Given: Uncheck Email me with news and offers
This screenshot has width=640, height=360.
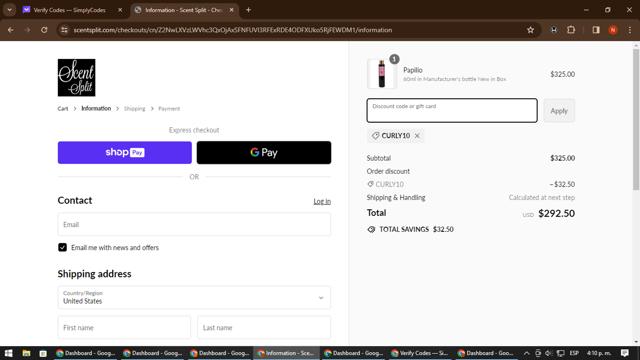Looking at the screenshot, I should click(x=62, y=247).
